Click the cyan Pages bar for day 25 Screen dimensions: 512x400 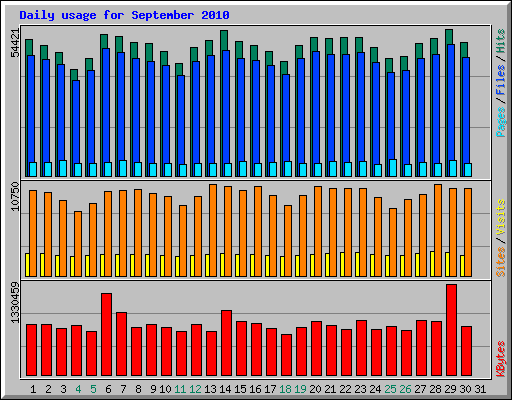393,168
